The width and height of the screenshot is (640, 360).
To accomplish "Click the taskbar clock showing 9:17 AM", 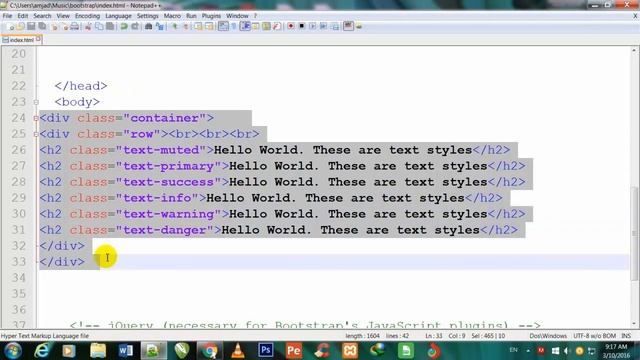I will click(616, 351).
